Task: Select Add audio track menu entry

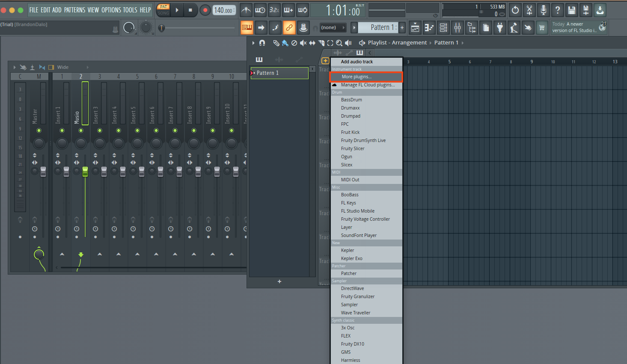Action: coord(366,62)
